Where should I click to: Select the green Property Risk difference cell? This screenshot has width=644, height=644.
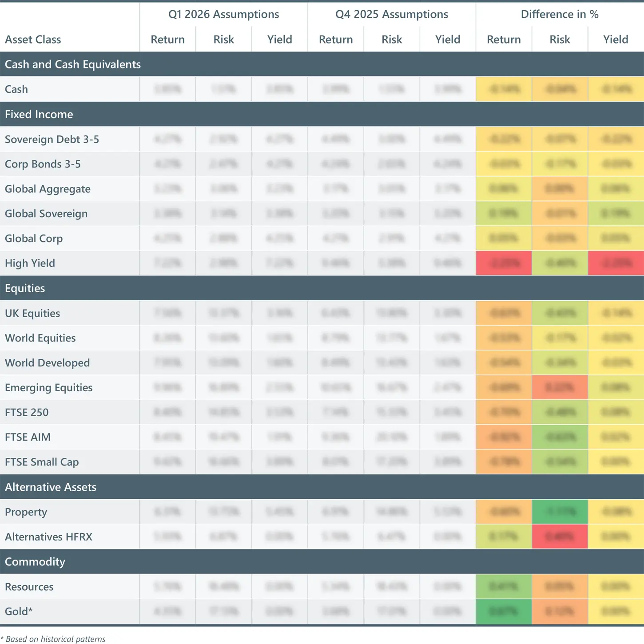(560, 512)
